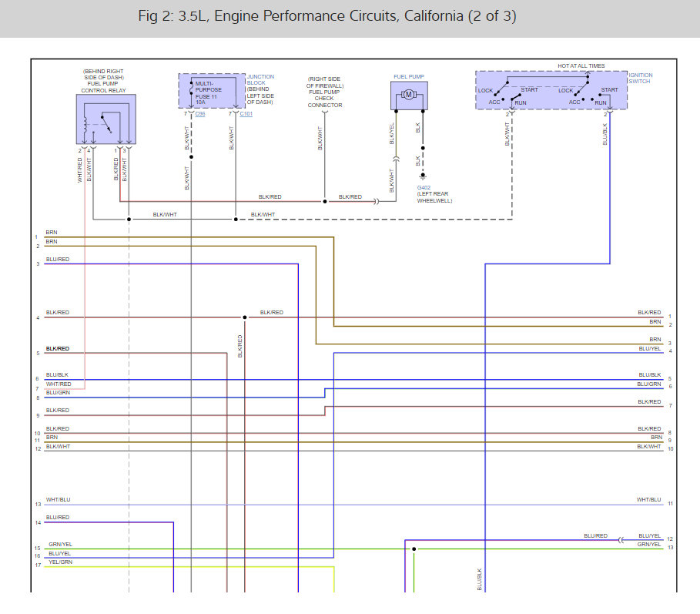Viewport: 700px width, 614px height.
Task: Click the WHT/BLU wire label on left
Action: point(57,500)
